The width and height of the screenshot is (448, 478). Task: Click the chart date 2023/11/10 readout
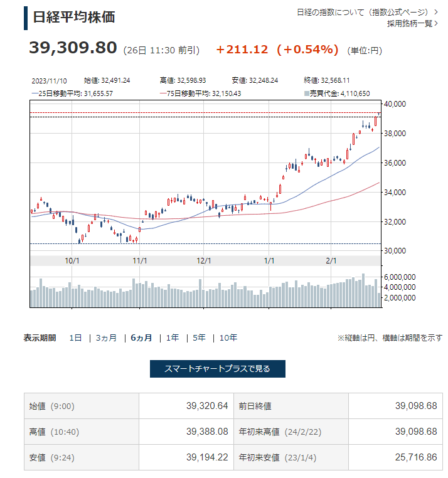point(49,81)
